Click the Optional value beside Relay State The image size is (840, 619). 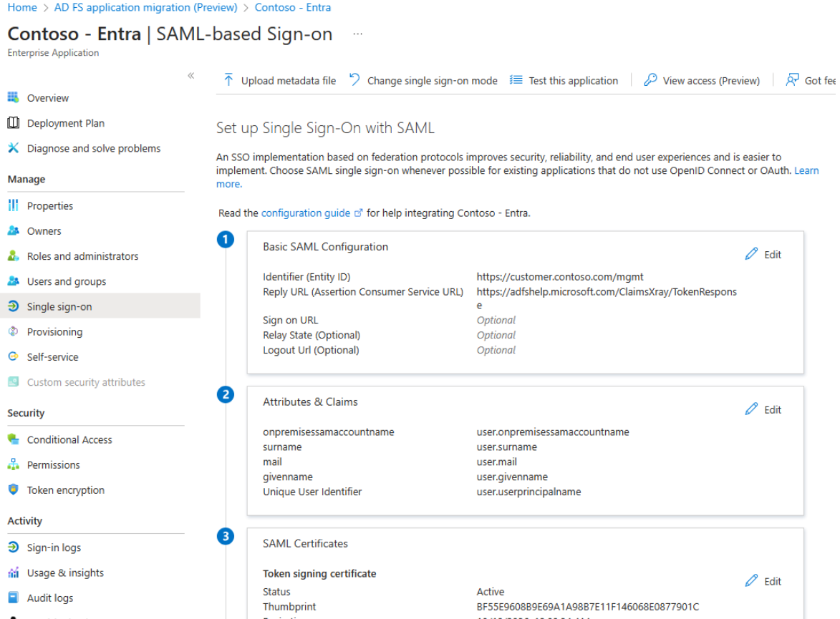click(x=496, y=335)
